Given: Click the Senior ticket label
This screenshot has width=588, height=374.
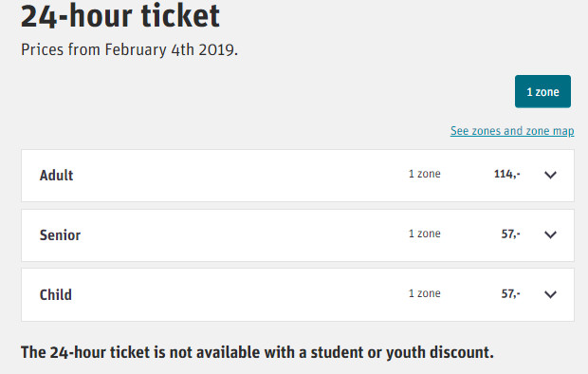Looking at the screenshot, I should [60, 235].
